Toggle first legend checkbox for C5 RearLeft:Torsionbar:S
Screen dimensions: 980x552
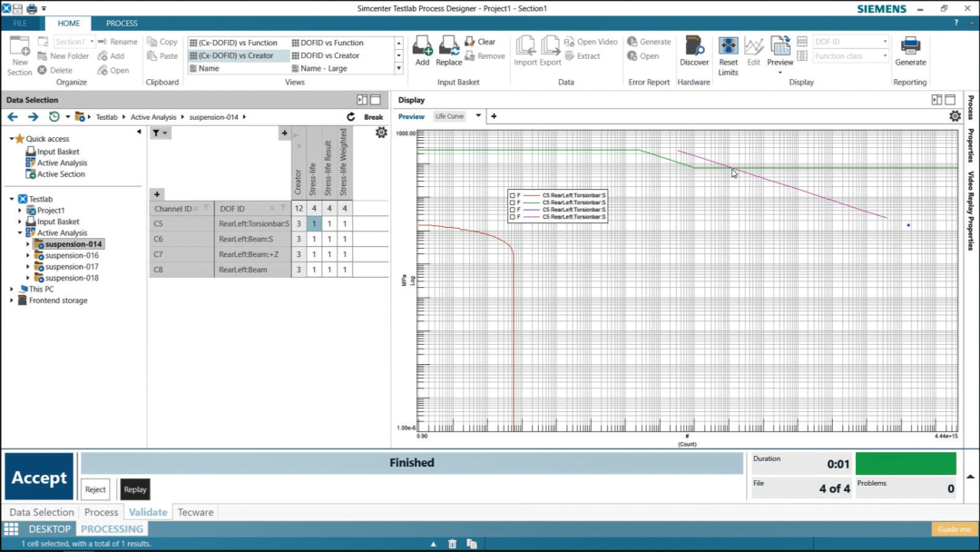tap(513, 196)
